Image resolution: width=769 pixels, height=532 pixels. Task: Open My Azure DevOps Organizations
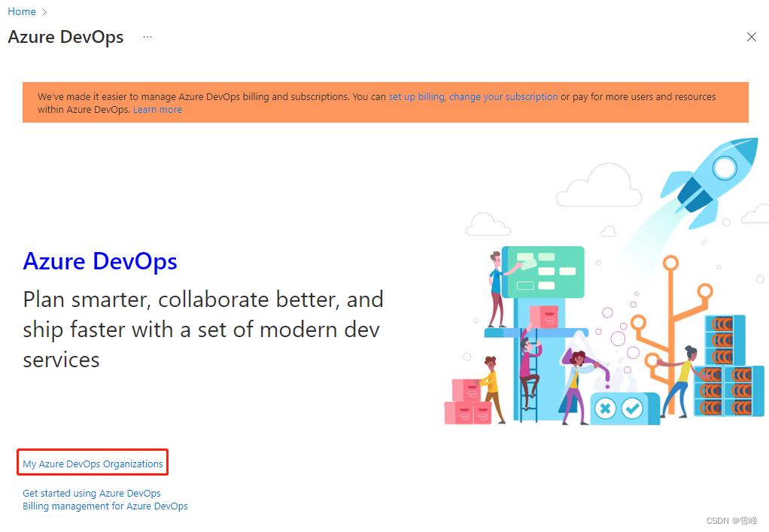[x=93, y=464]
